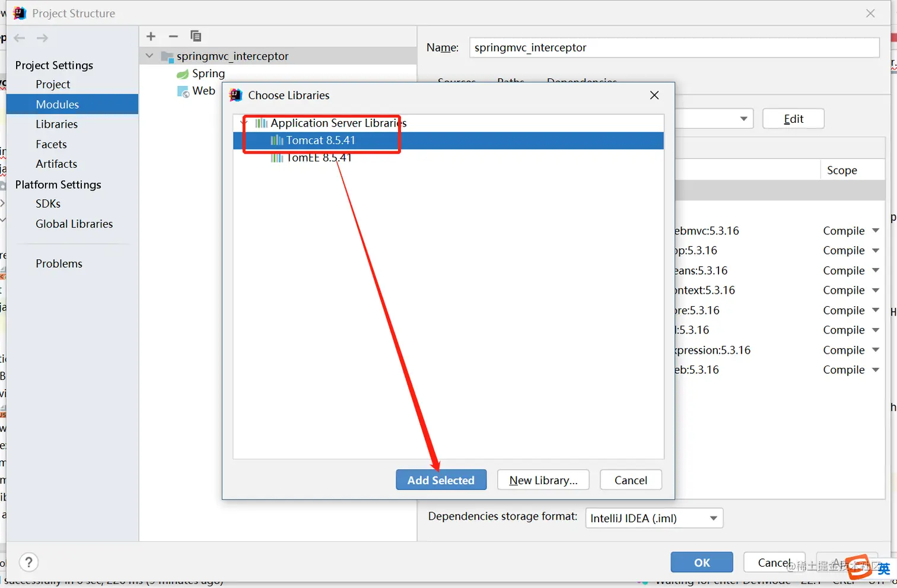Open scope dropdown for ntext:5.3.16
Image resolution: width=897 pixels, height=588 pixels.
click(x=876, y=290)
